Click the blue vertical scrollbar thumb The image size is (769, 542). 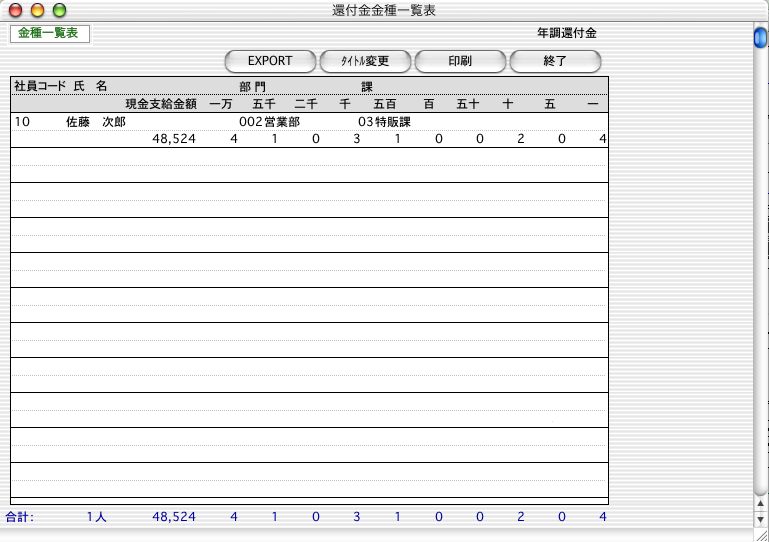[760, 38]
